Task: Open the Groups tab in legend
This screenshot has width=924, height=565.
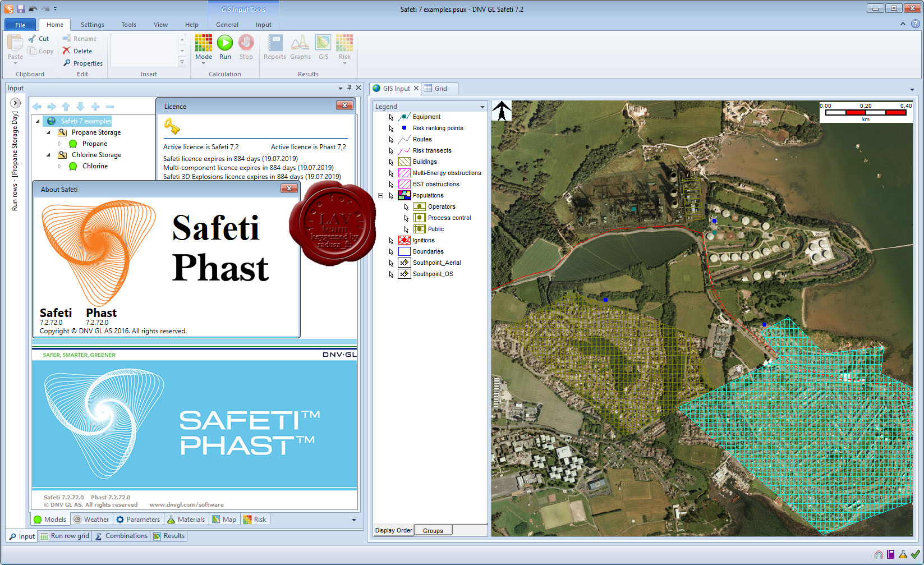Action: 433,530
